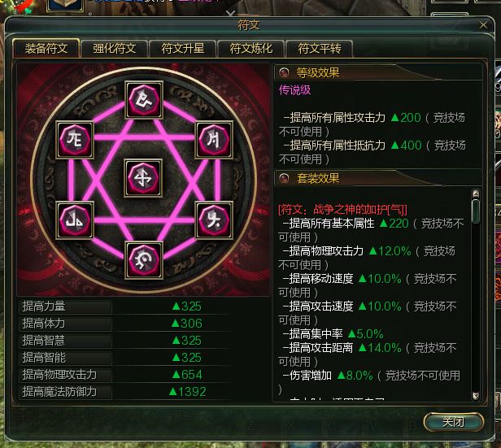Viewport: 501px width, 448px height.
Task: Click the set effects scrollbar down arrow
Action: pyautogui.click(x=476, y=396)
